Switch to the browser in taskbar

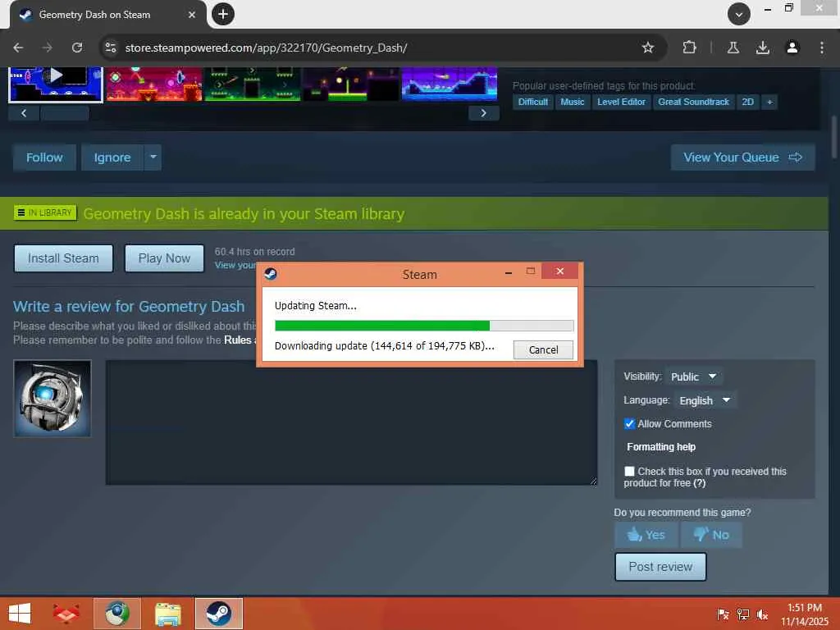pyautogui.click(x=117, y=614)
